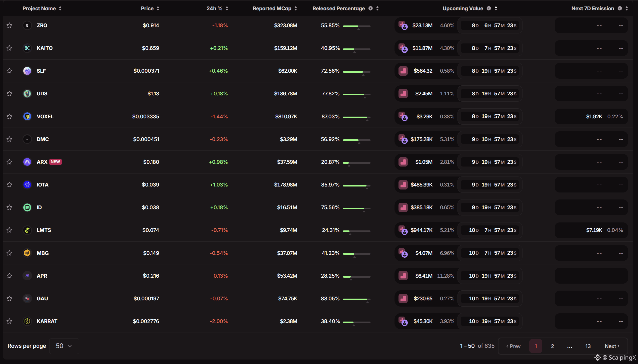
Task: Select the DMC token logo
Action: [x=27, y=139]
